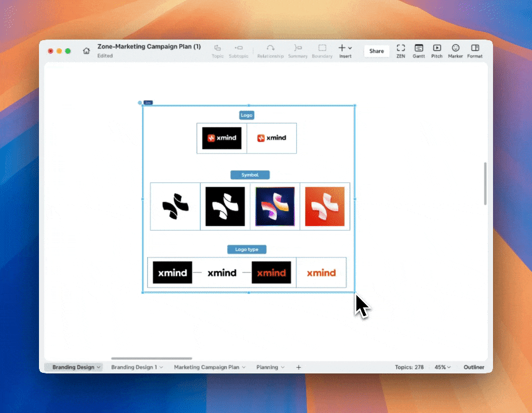
Task: Open Marketing Campaign Plan chevron menu
Action: point(244,367)
